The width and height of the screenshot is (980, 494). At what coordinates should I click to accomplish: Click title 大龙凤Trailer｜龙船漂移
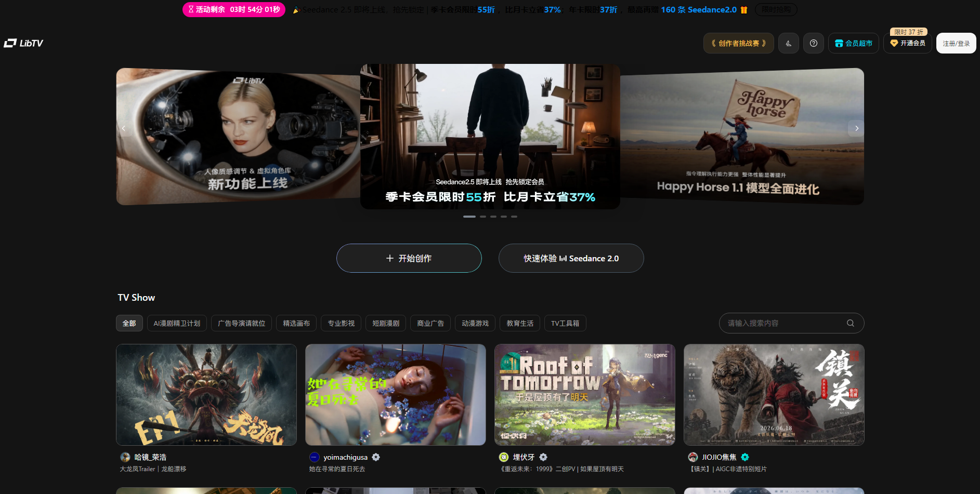click(x=153, y=469)
